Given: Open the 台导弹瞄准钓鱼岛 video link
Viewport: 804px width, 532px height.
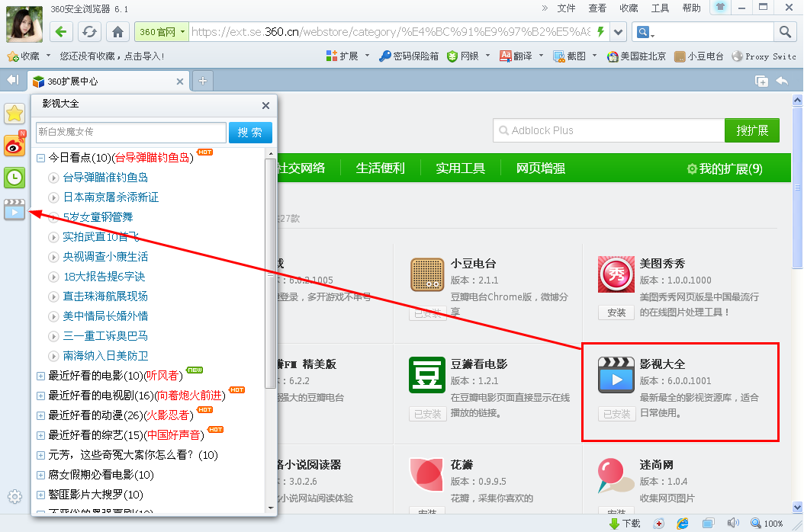Looking at the screenshot, I should [105, 178].
